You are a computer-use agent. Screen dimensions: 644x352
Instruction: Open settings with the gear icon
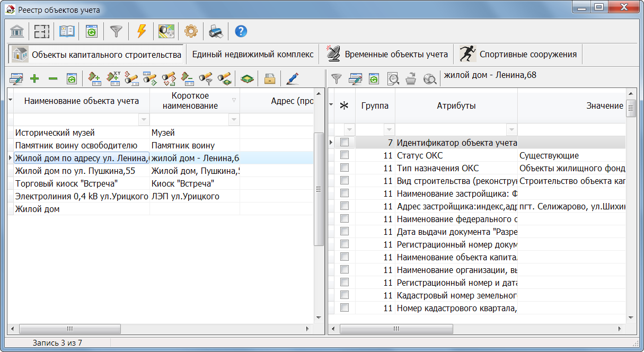coord(191,31)
